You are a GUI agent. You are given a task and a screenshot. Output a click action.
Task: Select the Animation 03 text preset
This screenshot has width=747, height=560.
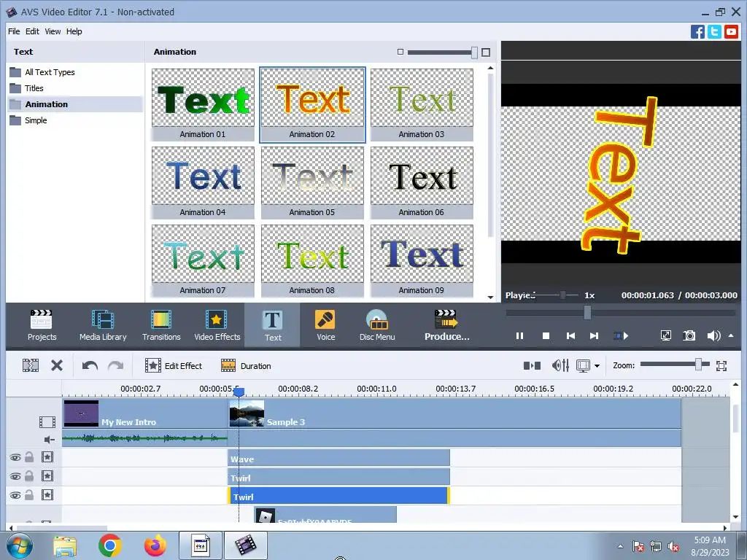422,105
